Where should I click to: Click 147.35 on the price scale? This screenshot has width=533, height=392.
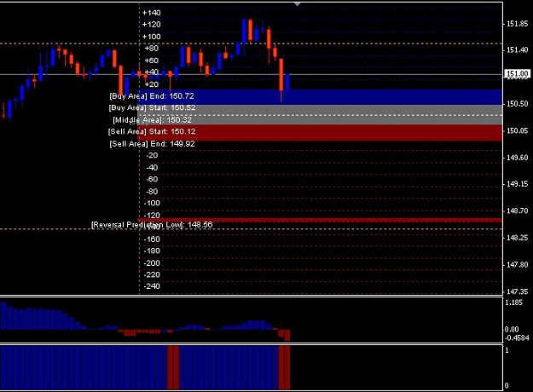click(518, 291)
